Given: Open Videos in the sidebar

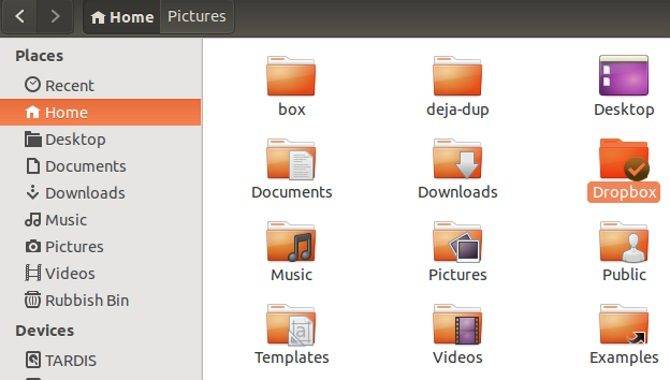Looking at the screenshot, I should (100, 274).
